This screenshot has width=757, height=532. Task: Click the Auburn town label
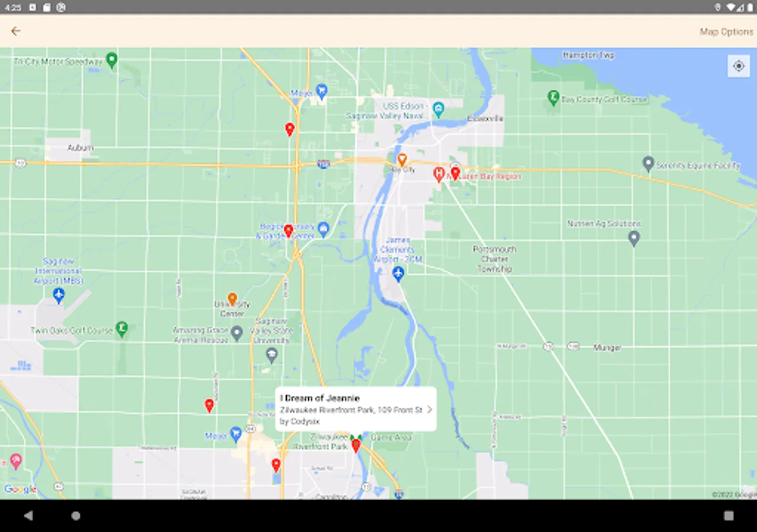point(80,148)
